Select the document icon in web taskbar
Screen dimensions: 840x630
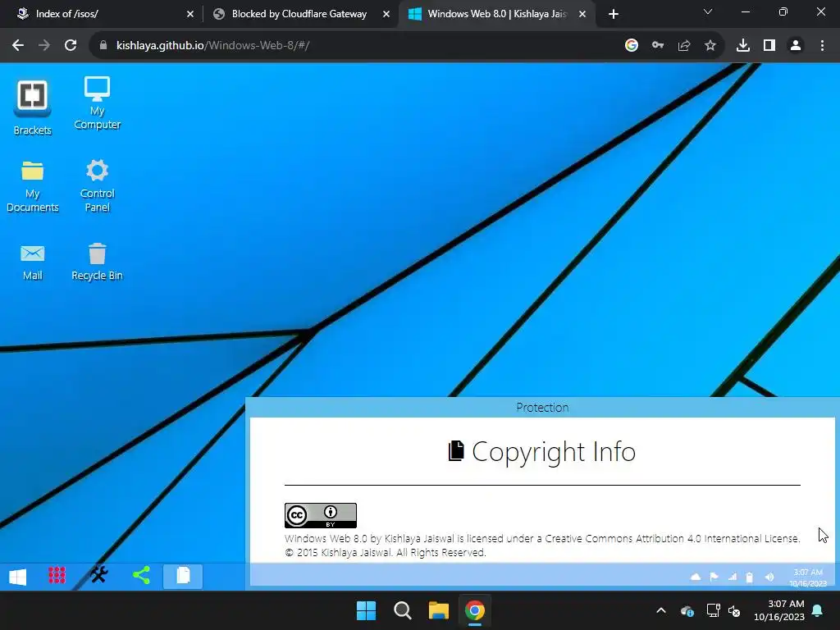(183, 576)
